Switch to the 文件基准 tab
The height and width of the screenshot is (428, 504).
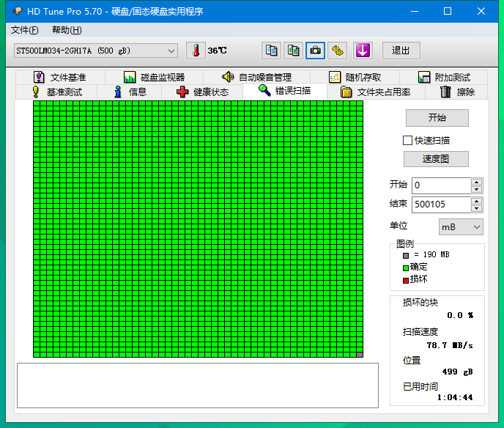[60, 77]
